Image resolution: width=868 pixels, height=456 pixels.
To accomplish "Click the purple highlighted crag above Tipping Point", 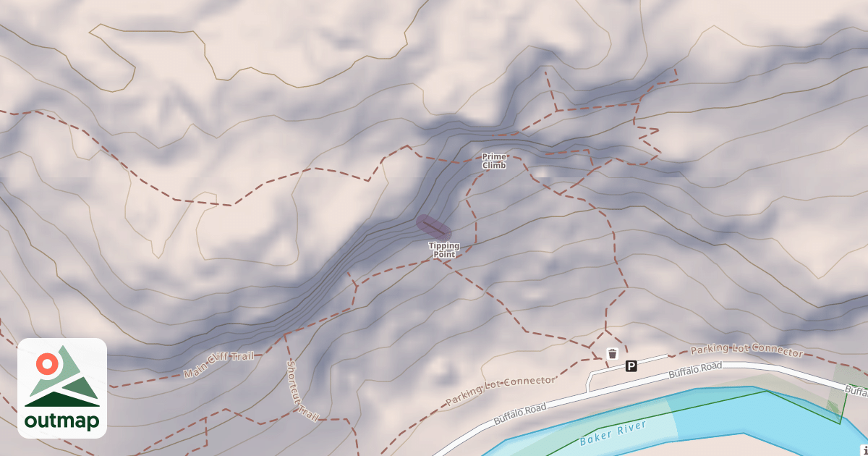I will coord(434,227).
